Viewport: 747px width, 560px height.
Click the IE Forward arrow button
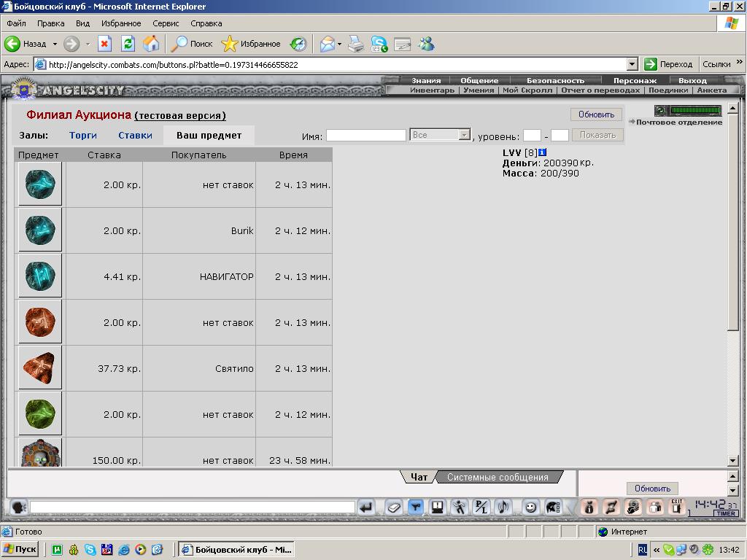(x=71, y=44)
